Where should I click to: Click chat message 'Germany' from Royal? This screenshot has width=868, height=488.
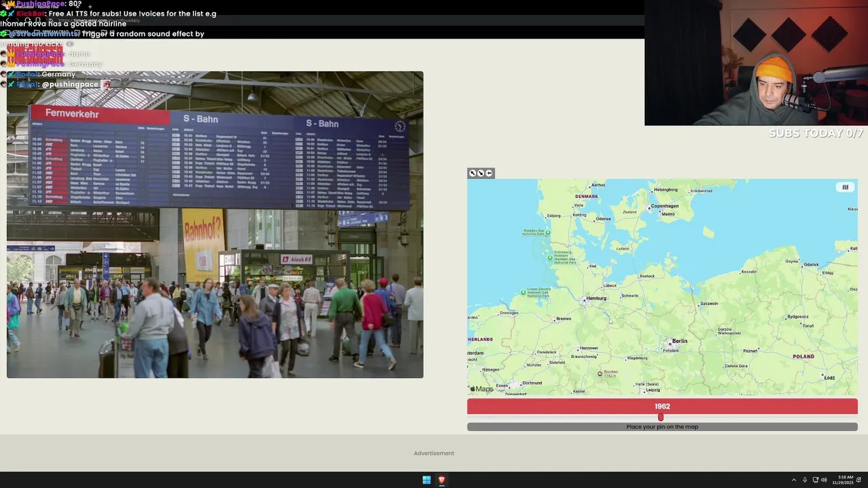(58, 75)
